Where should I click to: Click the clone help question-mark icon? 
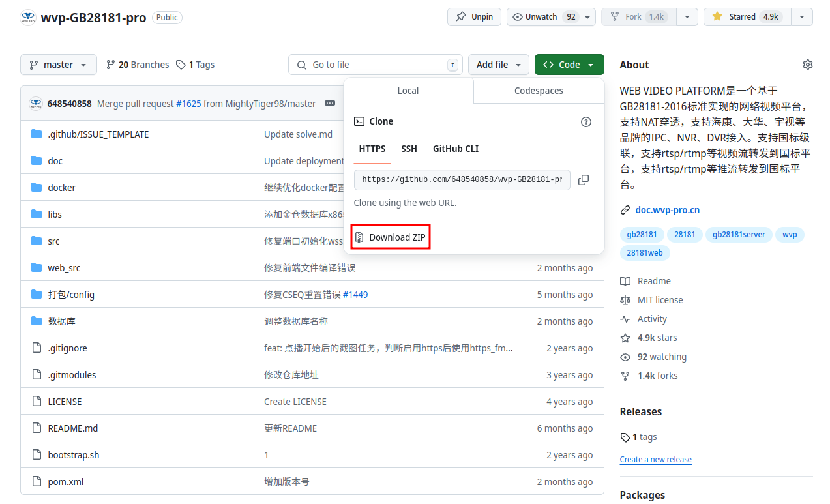coord(585,122)
